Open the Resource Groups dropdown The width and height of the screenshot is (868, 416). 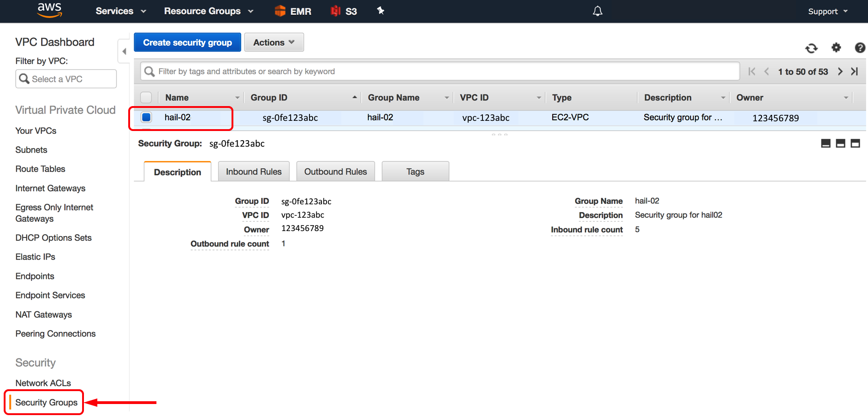(209, 11)
